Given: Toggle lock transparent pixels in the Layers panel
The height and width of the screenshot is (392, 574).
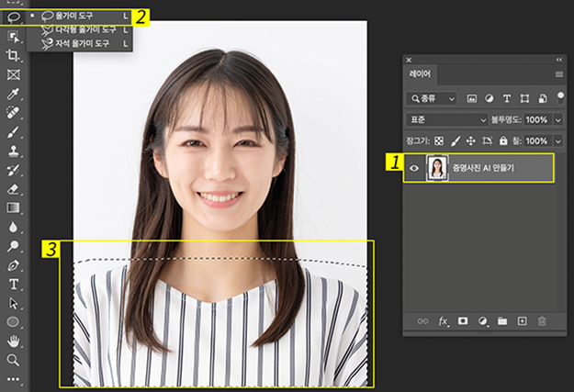Looking at the screenshot, I should (x=439, y=141).
